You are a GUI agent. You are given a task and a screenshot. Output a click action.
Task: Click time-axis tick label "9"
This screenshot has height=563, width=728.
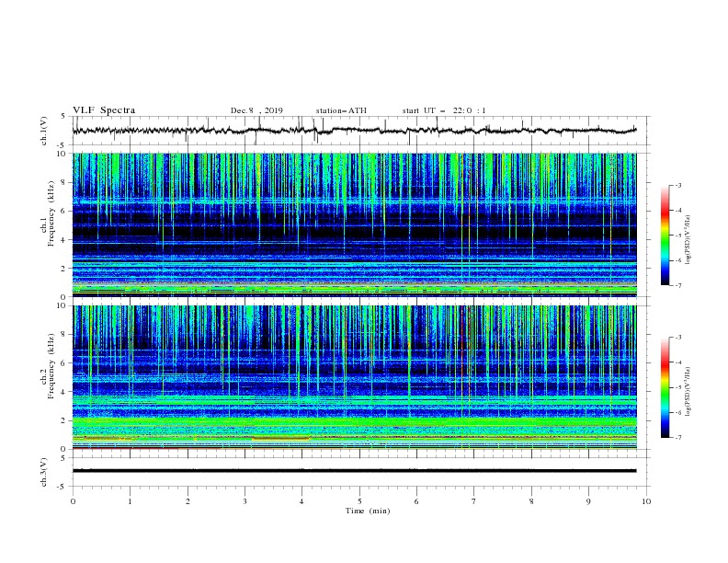(588, 501)
